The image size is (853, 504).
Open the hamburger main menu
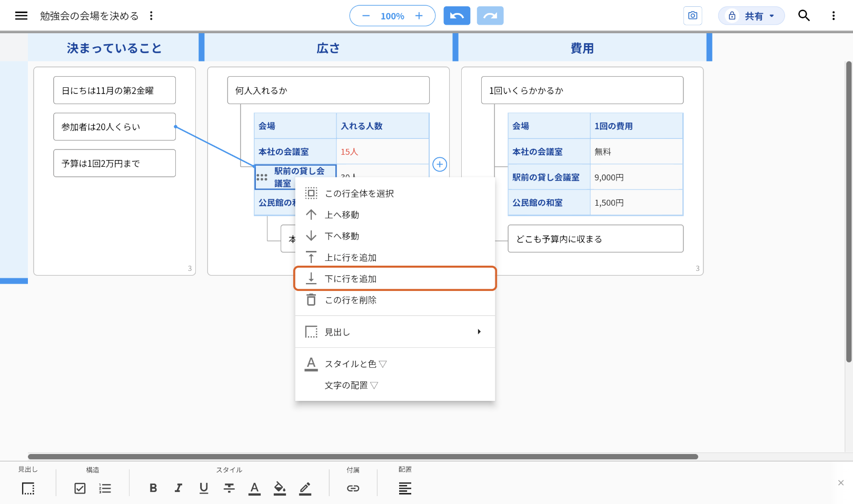[x=21, y=16]
